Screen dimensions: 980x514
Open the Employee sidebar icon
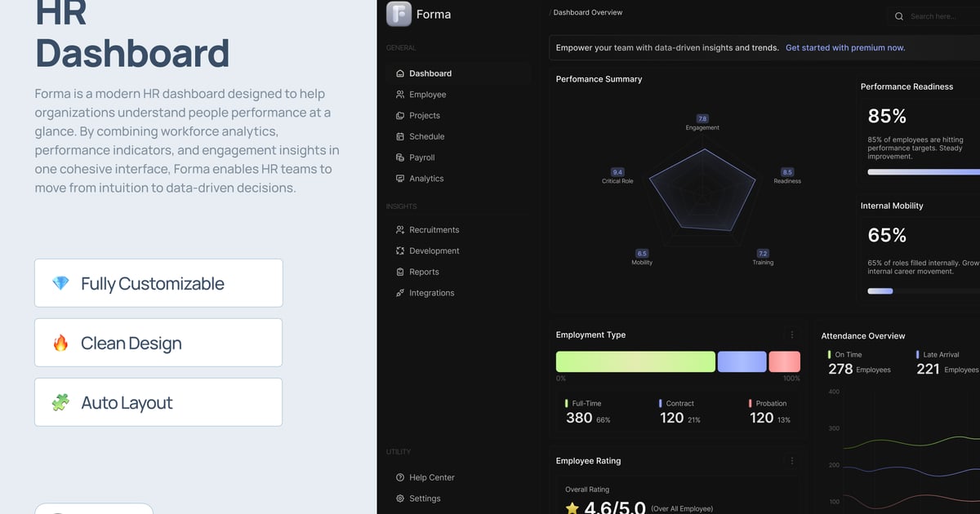coord(400,95)
